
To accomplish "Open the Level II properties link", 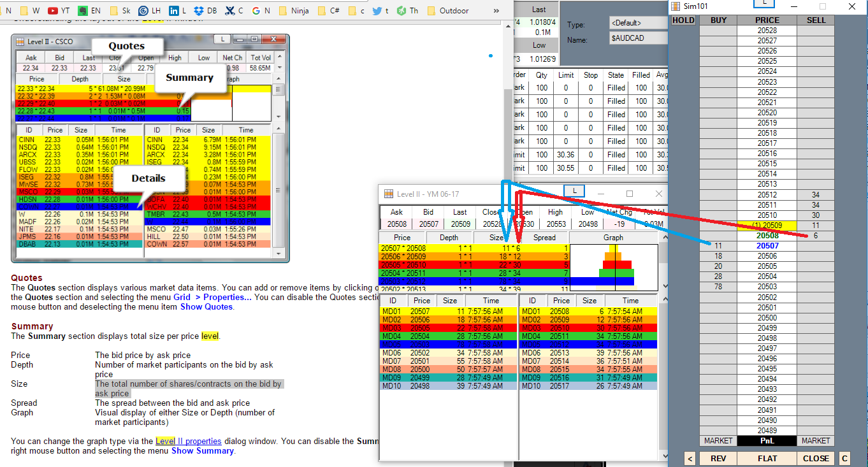I will pyautogui.click(x=188, y=441).
